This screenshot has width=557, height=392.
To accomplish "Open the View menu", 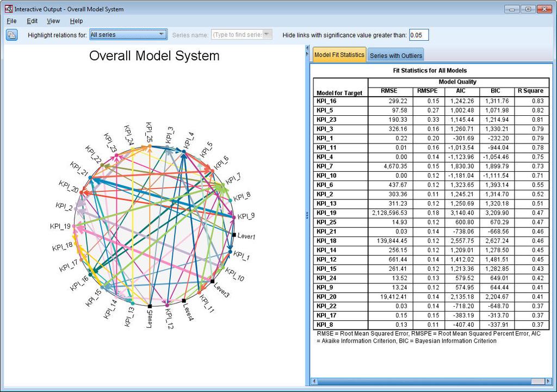I will (53, 21).
